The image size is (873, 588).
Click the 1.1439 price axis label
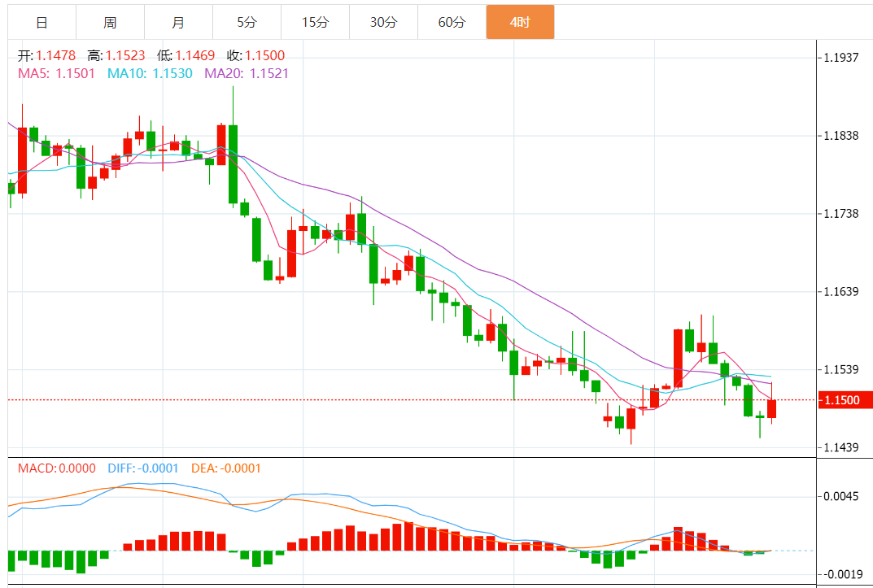[x=841, y=447]
